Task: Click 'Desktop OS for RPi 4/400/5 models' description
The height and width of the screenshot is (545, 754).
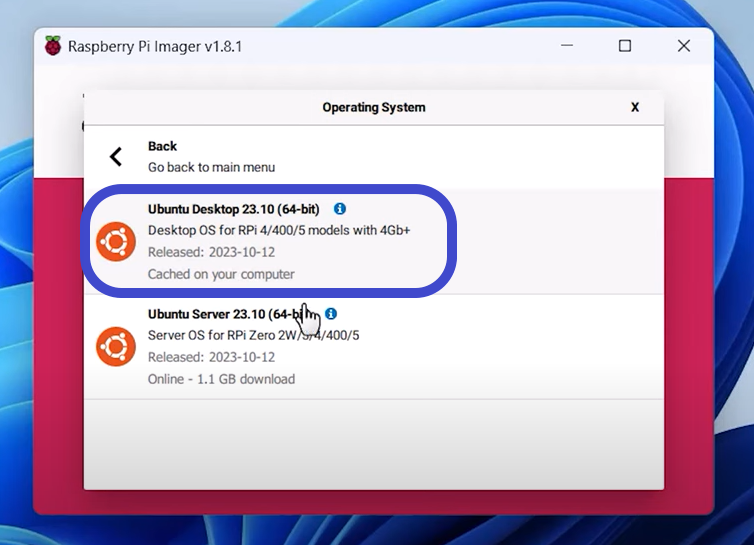Action: click(279, 230)
